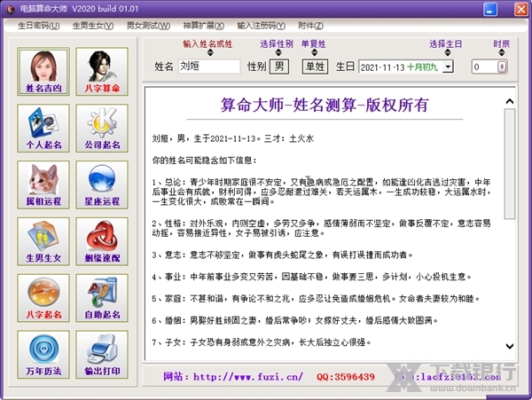Screen dimensions: 532x400
Task: Open the 生日密码(U) menu
Action: 38,26
